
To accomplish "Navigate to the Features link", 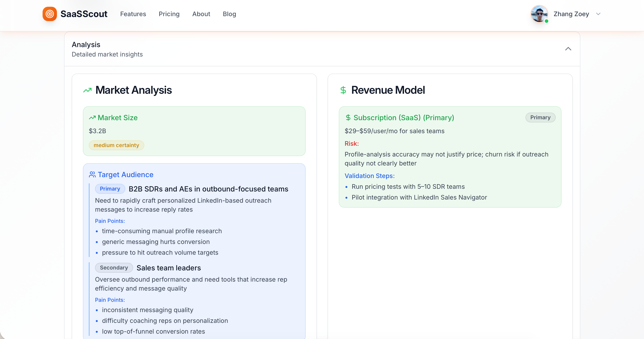I will (133, 14).
